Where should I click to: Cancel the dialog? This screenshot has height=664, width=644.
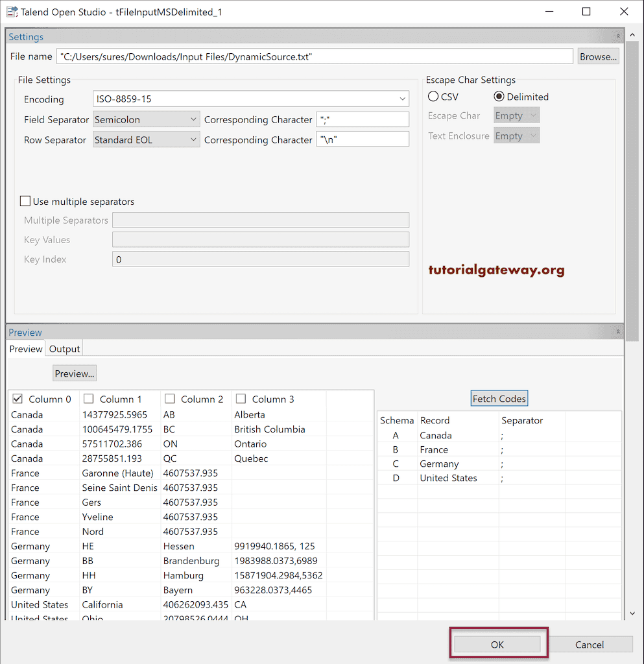[591, 644]
